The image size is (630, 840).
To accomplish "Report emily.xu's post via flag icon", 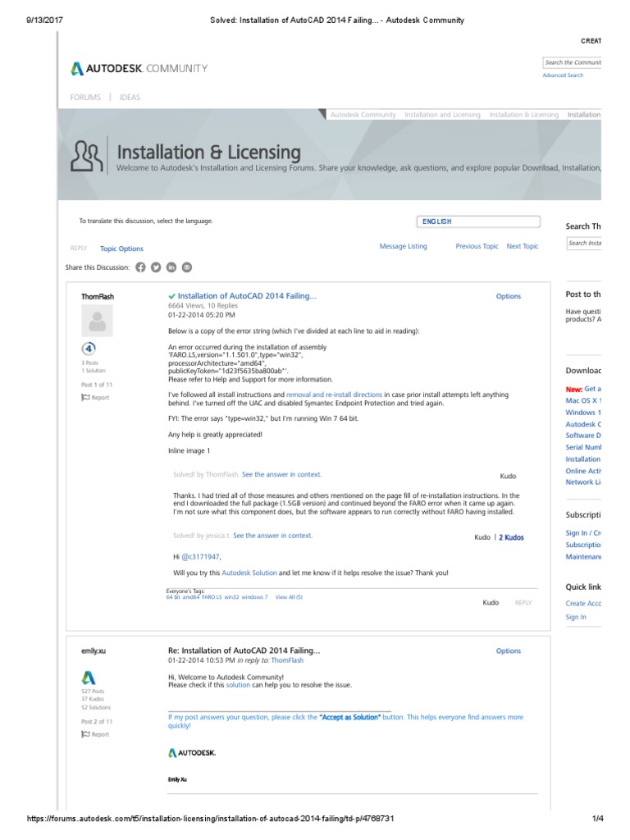I will coord(85,734).
